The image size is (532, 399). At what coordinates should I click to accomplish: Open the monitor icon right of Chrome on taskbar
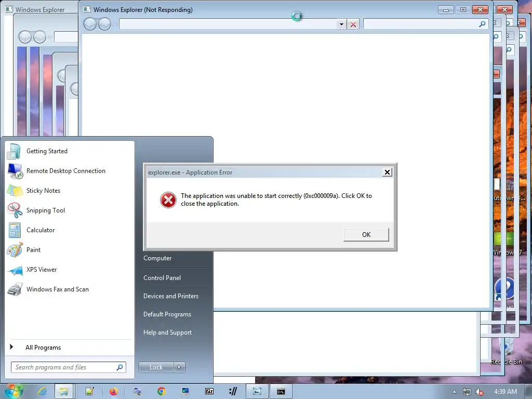click(x=185, y=392)
